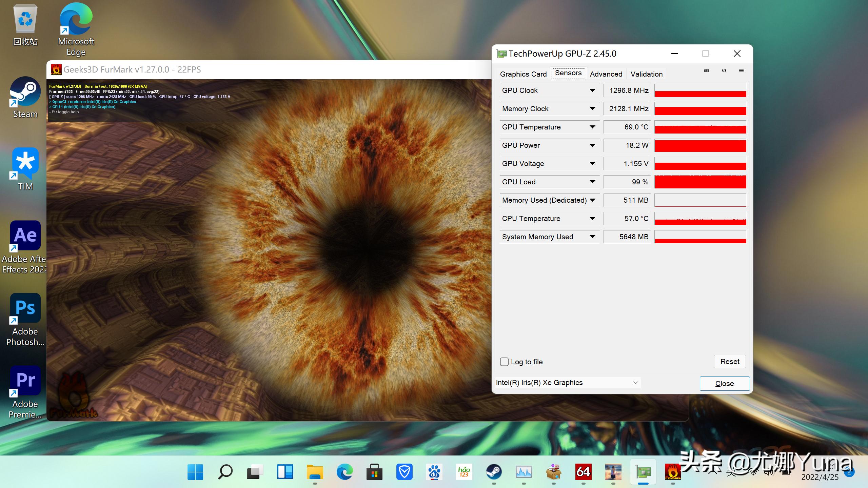Screen dimensions: 868x488
Task: Switch to the Graphics Card tab
Action: coord(523,74)
